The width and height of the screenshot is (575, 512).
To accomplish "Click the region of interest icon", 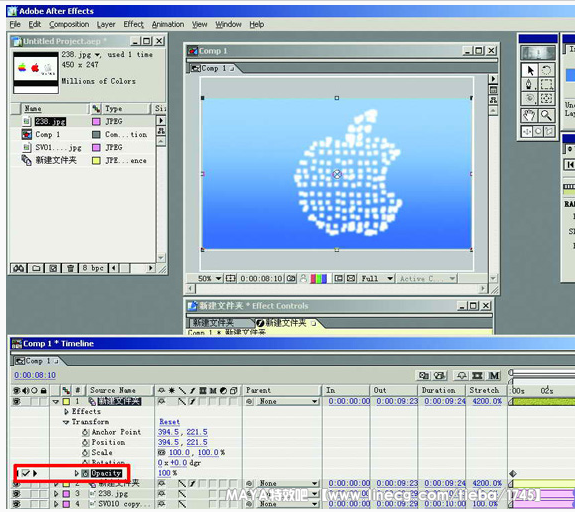I will tap(338, 279).
